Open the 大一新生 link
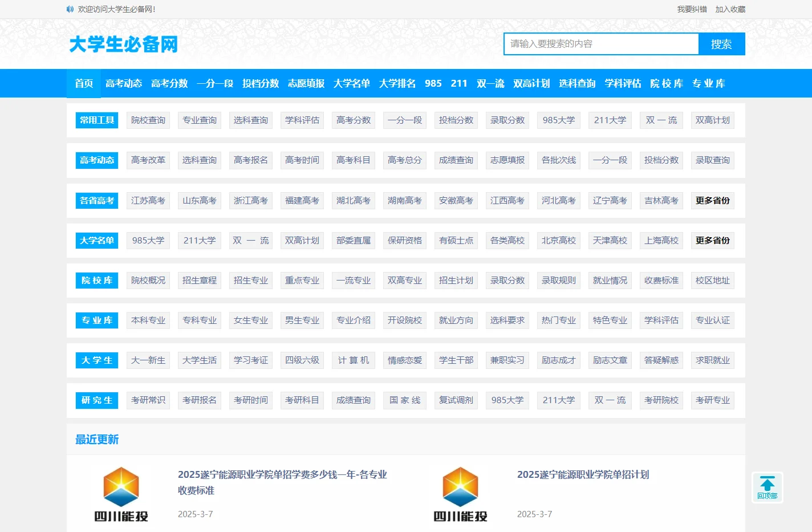The image size is (812, 532). (148, 360)
